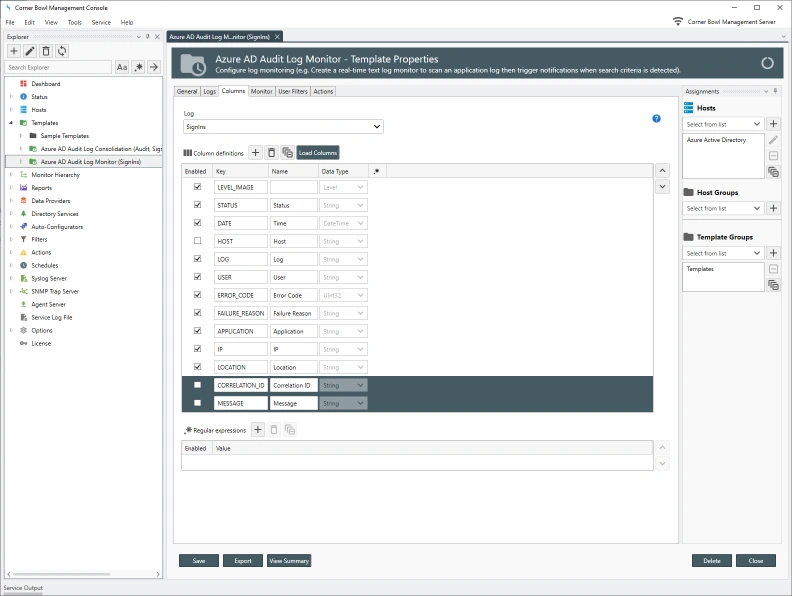Add template group with plus button

(773, 253)
